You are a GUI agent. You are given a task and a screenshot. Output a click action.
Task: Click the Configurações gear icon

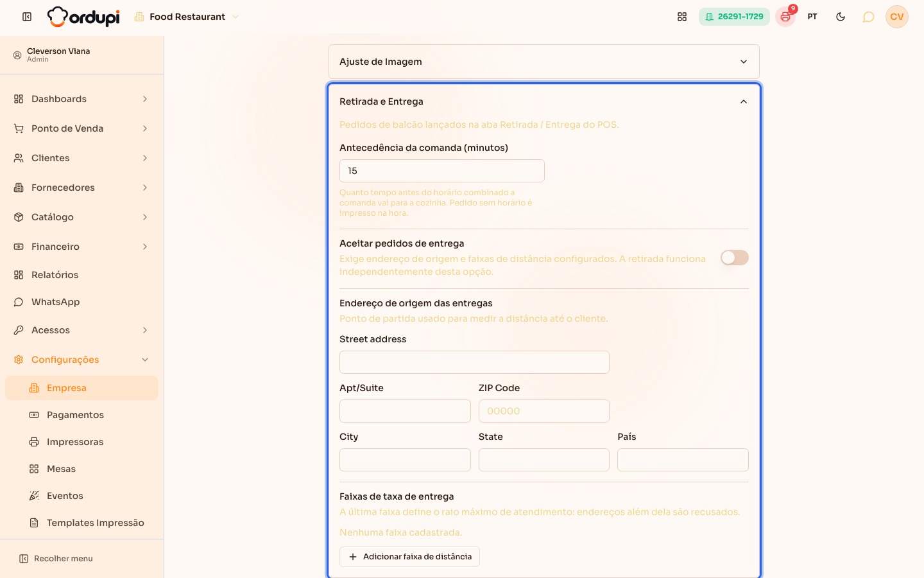pyautogui.click(x=19, y=360)
